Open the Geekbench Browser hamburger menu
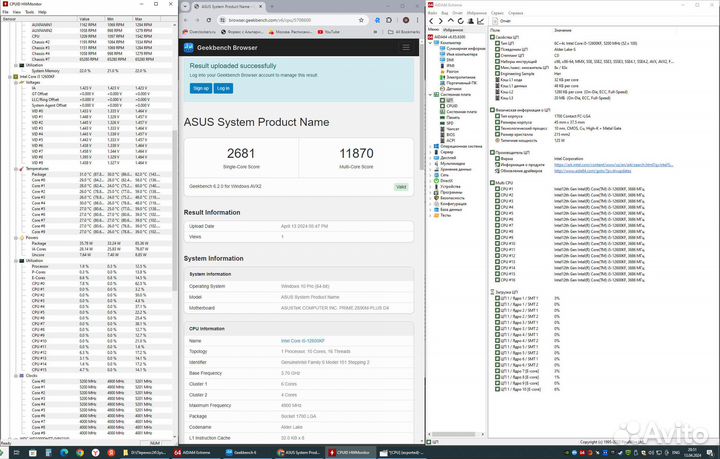 (x=406, y=47)
